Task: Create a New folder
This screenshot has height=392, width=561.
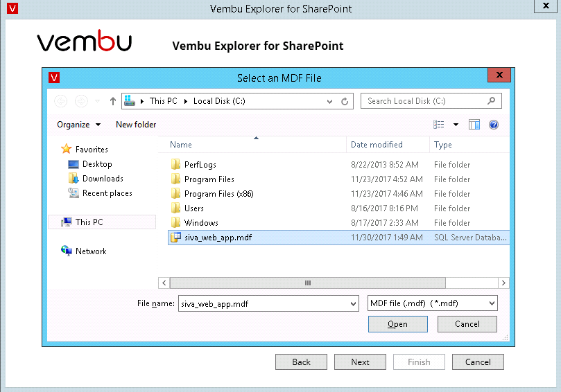Action: click(136, 125)
